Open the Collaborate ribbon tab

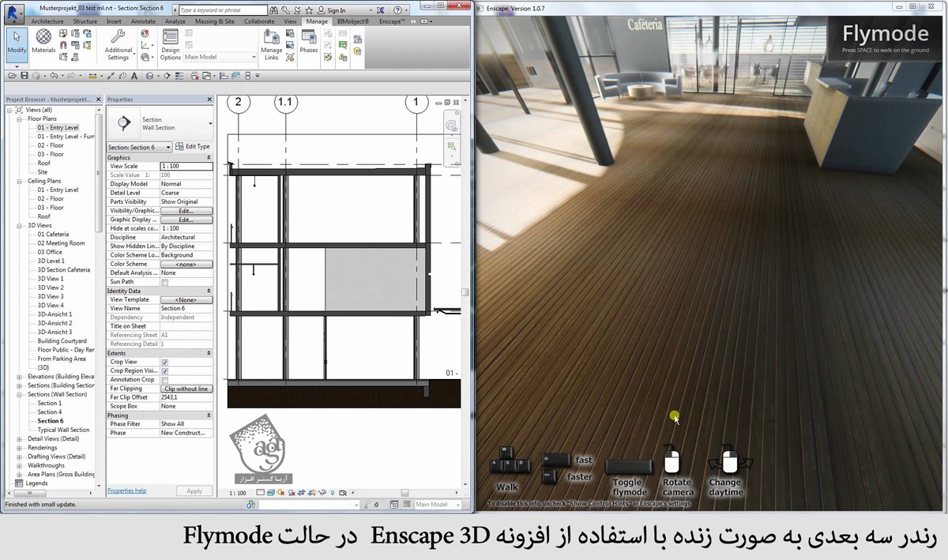click(x=259, y=21)
